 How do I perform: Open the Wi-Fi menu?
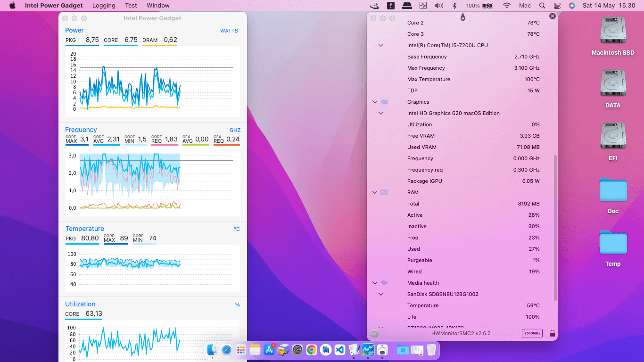click(507, 6)
